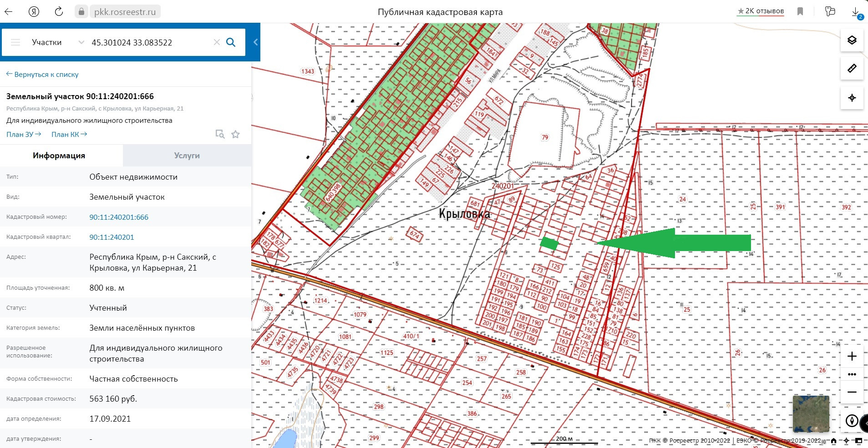Switch to satellite basemap thumbnail

pyautogui.click(x=811, y=413)
